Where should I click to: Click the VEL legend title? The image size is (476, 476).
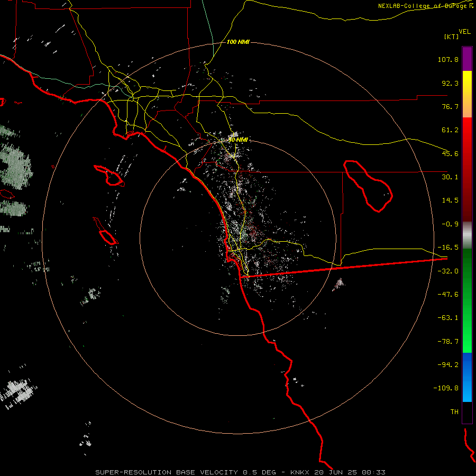(x=464, y=32)
